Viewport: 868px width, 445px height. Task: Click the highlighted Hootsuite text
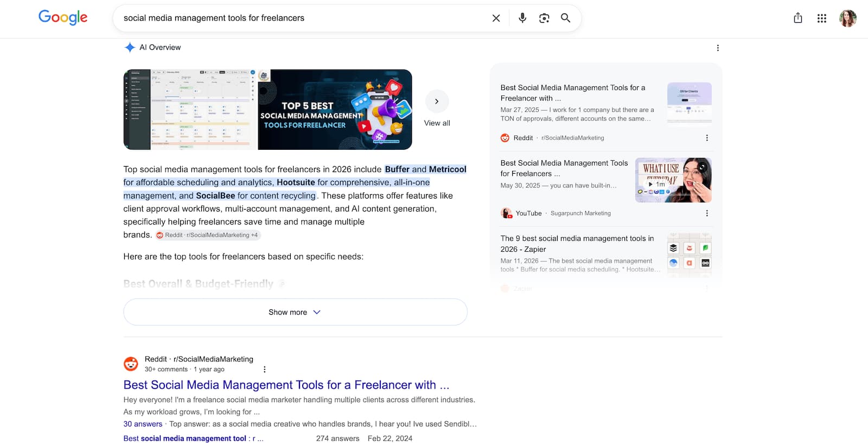(x=296, y=182)
